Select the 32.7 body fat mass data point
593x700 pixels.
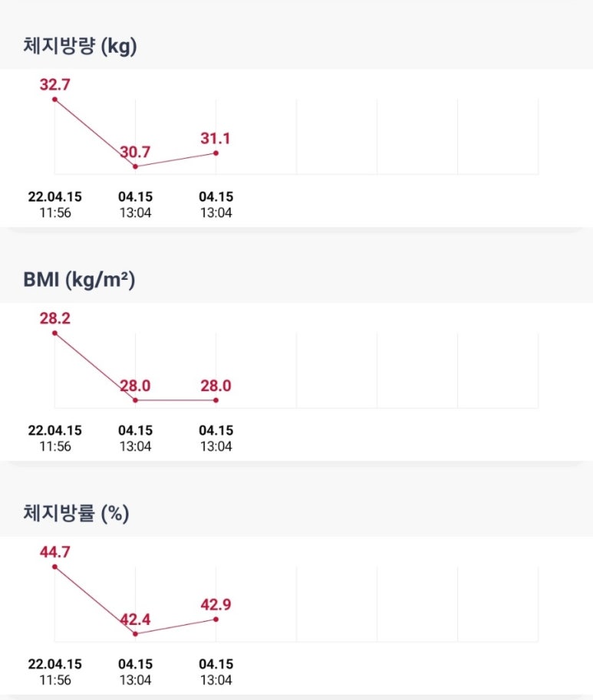coord(55,99)
